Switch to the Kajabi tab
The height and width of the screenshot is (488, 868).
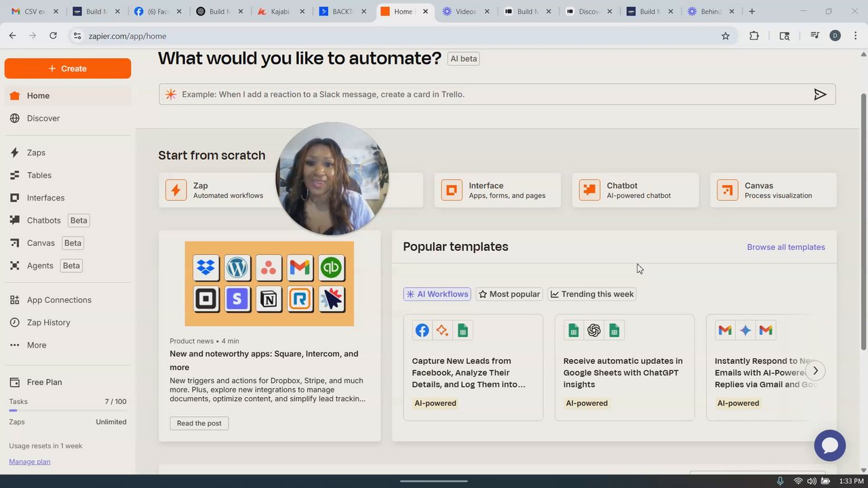point(279,12)
